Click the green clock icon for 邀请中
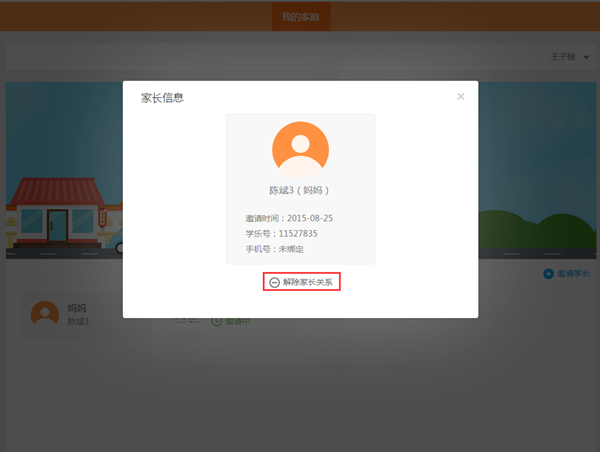This screenshot has height=452, width=600. 216,322
